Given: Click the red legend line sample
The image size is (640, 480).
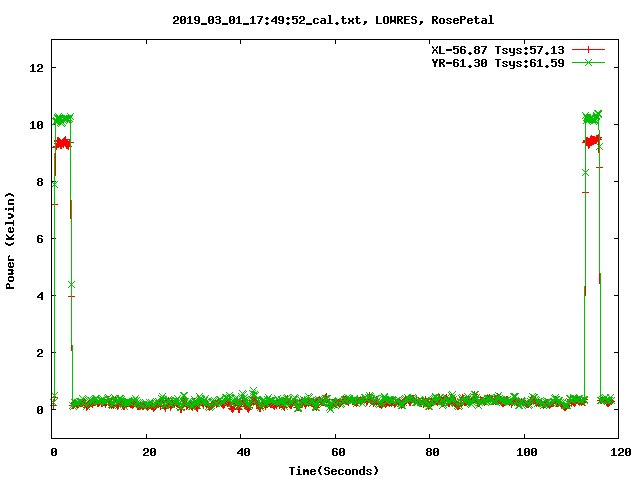Looking at the screenshot, I should 588,50.
